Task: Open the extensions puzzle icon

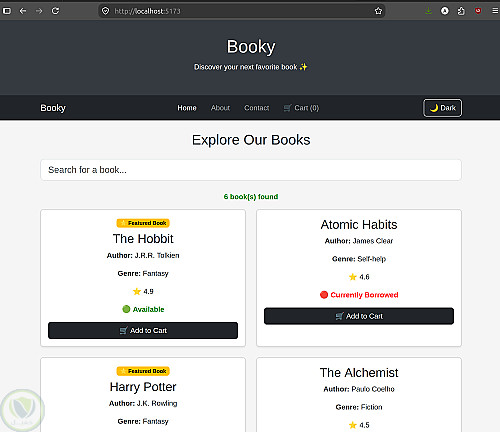Action: (x=461, y=11)
